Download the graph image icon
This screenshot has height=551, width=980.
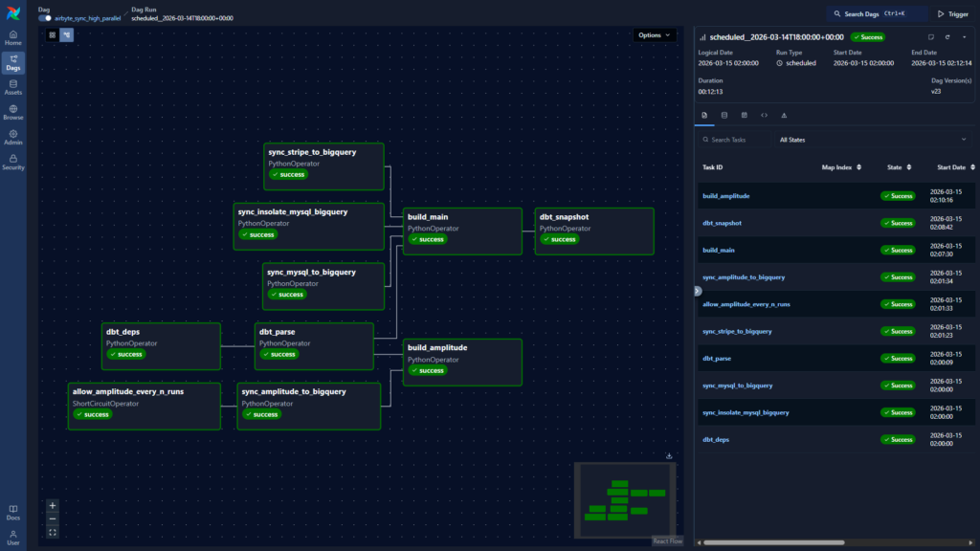(x=669, y=456)
